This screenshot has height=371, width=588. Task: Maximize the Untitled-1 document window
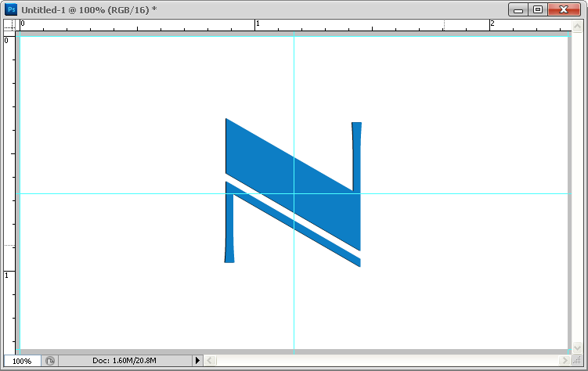point(538,9)
